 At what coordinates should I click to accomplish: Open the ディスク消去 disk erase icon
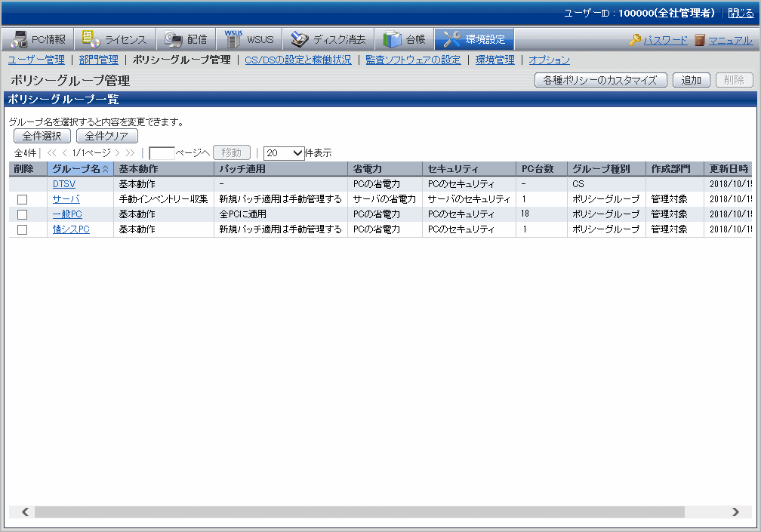click(x=300, y=39)
